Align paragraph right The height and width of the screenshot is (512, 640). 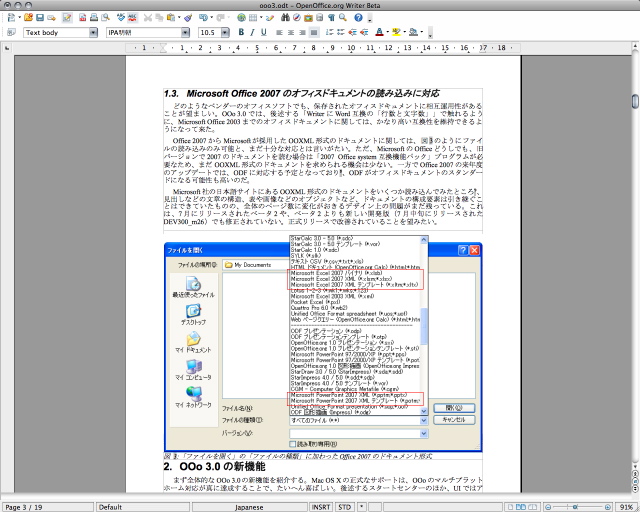pyautogui.click(x=302, y=32)
